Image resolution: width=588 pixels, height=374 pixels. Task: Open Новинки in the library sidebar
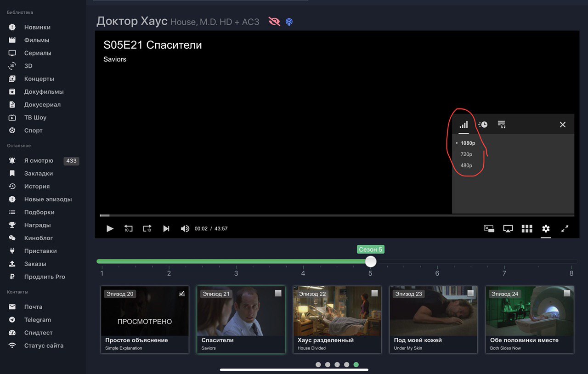coord(37,27)
